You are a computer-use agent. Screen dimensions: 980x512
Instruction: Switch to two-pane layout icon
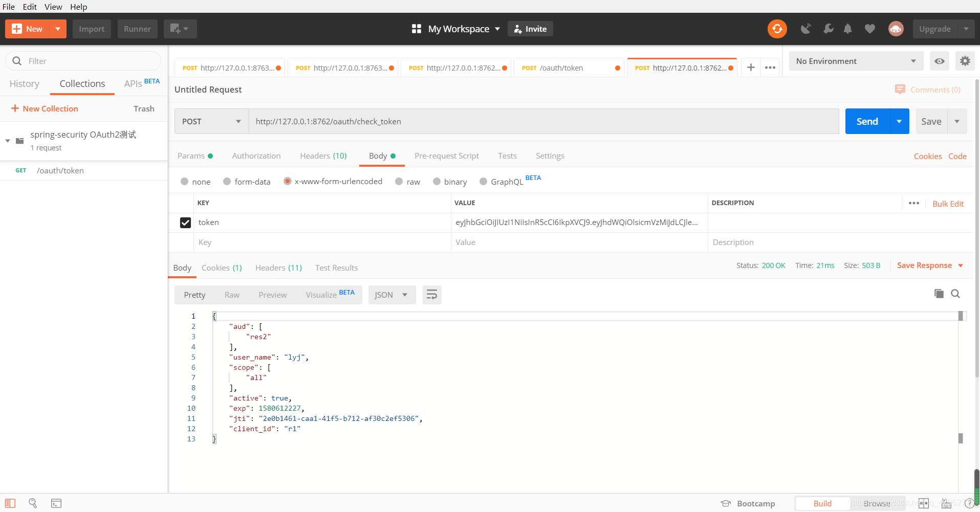click(x=924, y=503)
